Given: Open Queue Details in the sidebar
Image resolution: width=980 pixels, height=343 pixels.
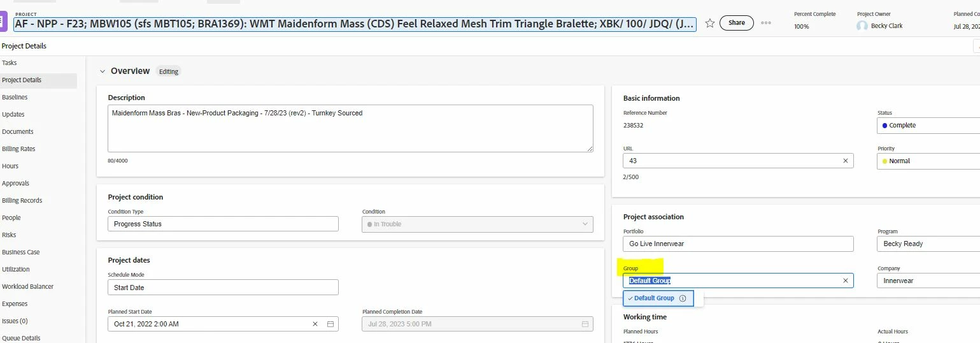Looking at the screenshot, I should pos(21,339).
